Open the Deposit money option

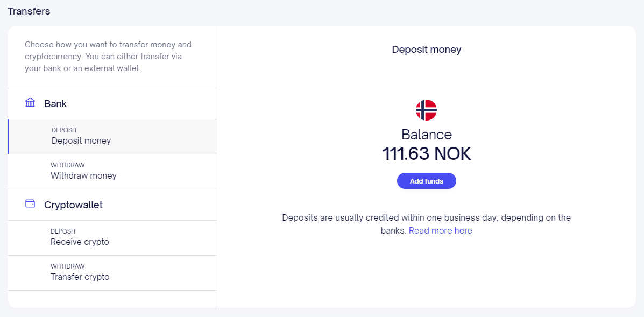tap(81, 141)
